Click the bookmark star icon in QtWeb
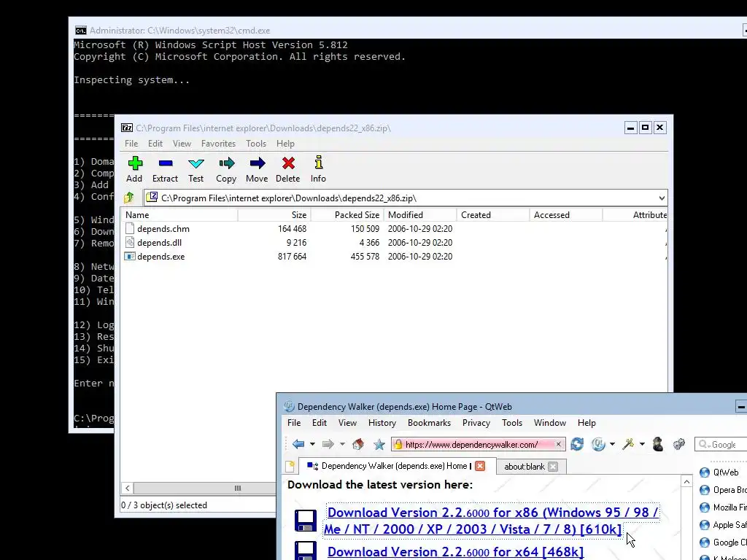Viewport: 747px width, 560px height. pos(379,444)
